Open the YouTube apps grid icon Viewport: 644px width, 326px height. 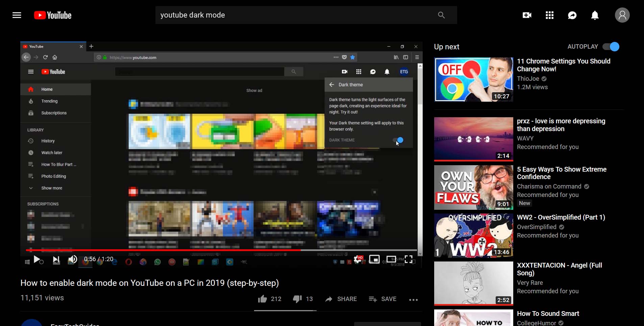(x=549, y=15)
